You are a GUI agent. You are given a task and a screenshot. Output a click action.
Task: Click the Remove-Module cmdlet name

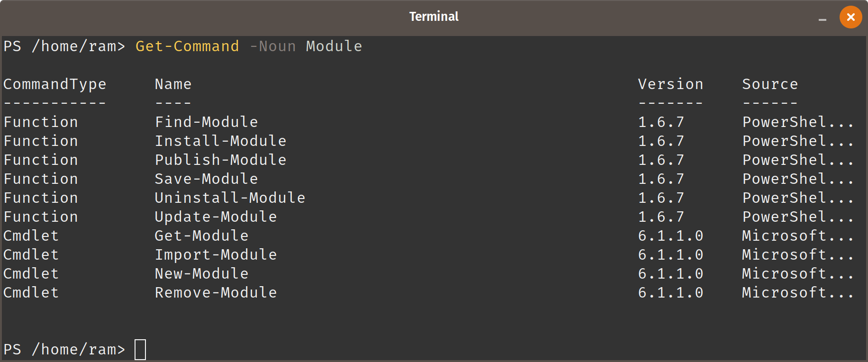(x=216, y=293)
